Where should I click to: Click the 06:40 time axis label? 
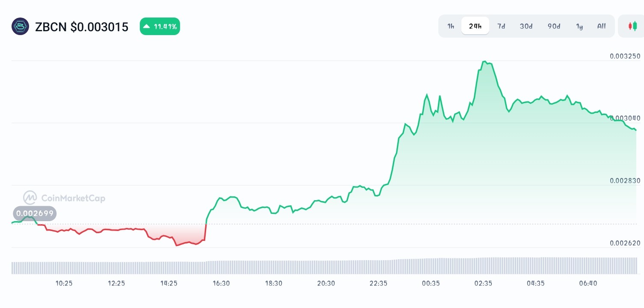pyautogui.click(x=588, y=283)
